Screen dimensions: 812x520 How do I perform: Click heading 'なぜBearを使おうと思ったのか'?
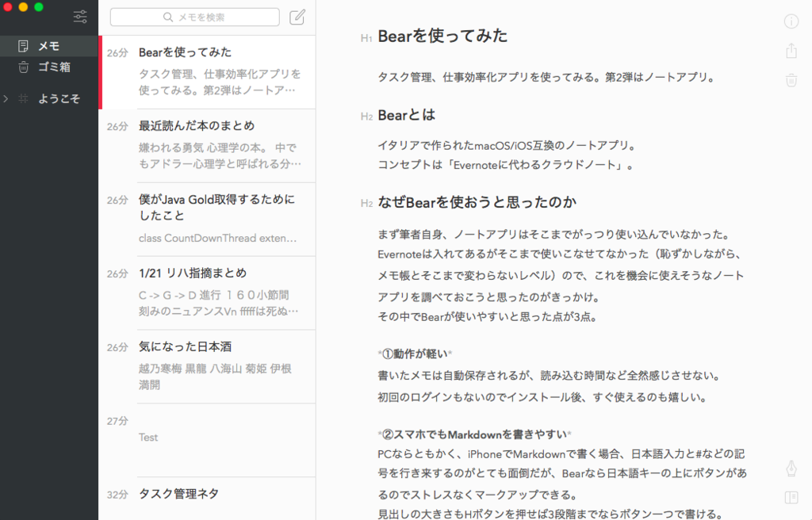477,202
